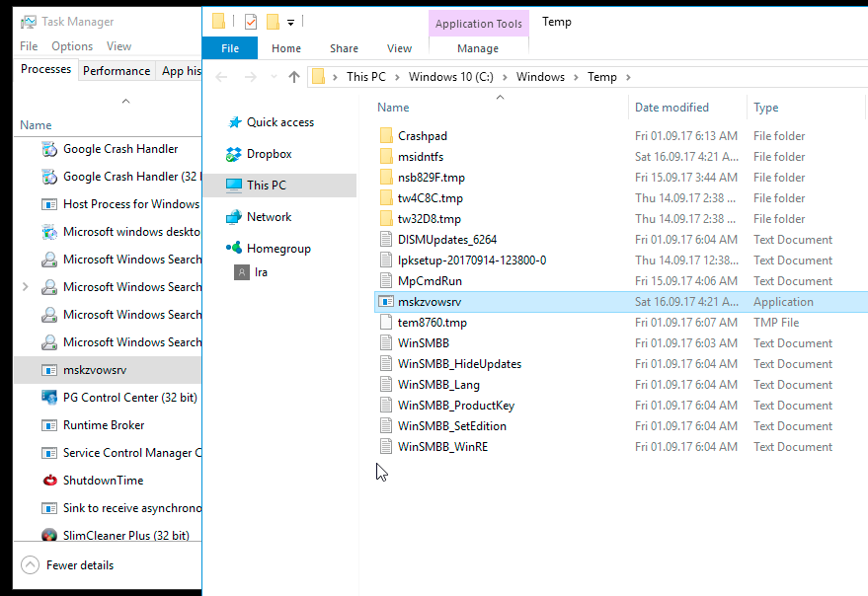The image size is (868, 596).
Task: Open the Options menu in Task Manager
Action: [x=72, y=46]
